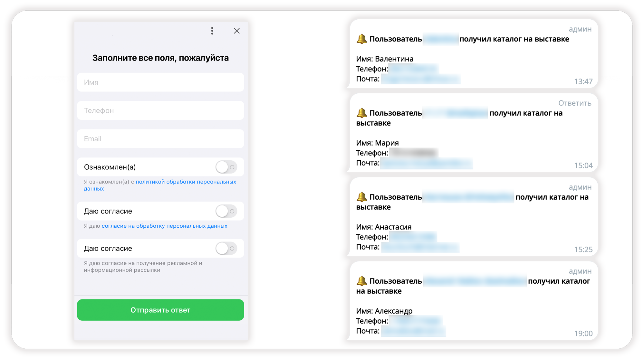Image resolution: width=644 pixels, height=359 pixels.
Task: Select the blurred username in the first notification
Action: pyautogui.click(x=441, y=39)
